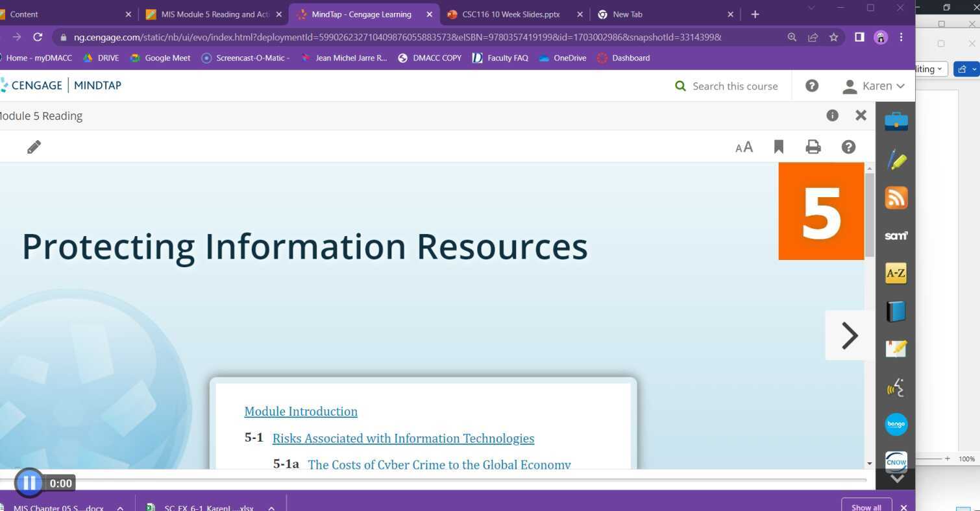The image size is (980, 511).
Task: Open Risks Associated with Information Technologies link
Action: point(403,438)
